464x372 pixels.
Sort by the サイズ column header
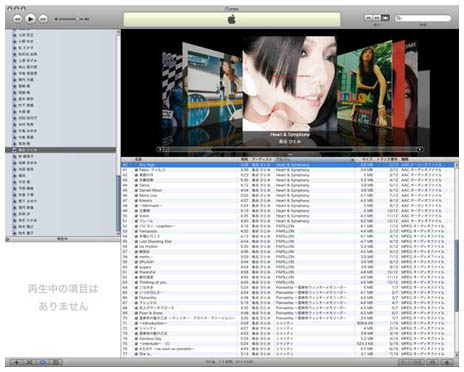click(x=367, y=160)
